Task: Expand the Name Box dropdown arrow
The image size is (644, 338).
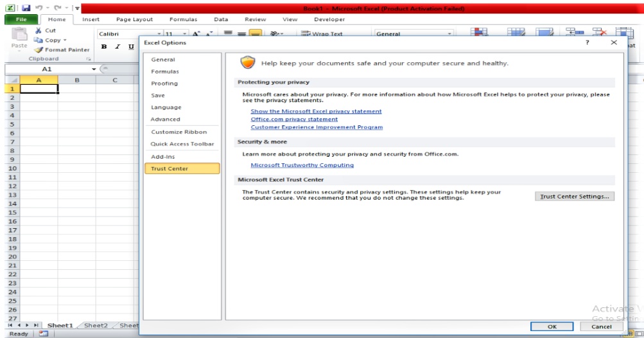Action: (94, 69)
